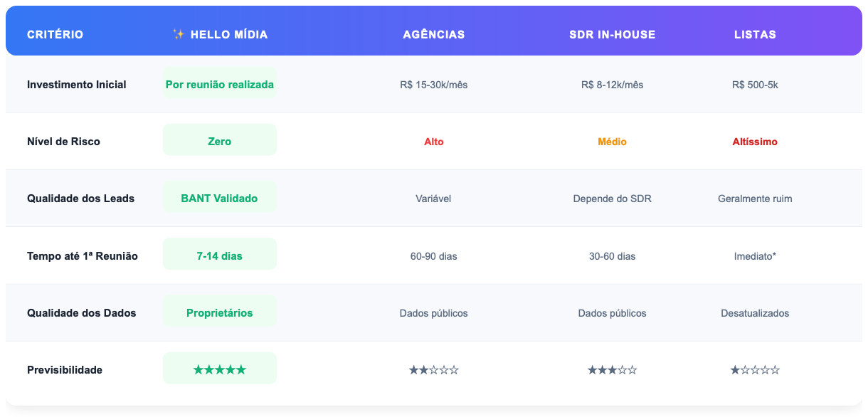Click the green 'Zero' risk badge
Image resolution: width=868 pixels, height=417 pixels.
(x=220, y=141)
